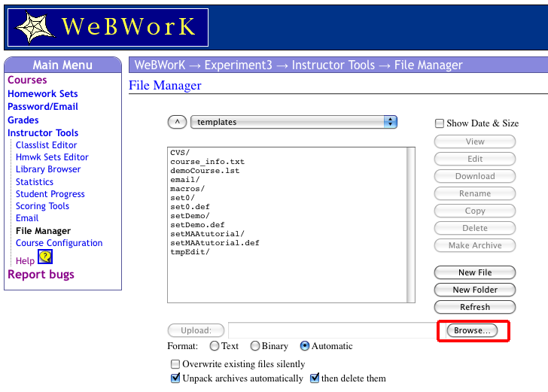548x392 pixels.
Task: Open the yellow Help question mark icon
Action: 45,257
